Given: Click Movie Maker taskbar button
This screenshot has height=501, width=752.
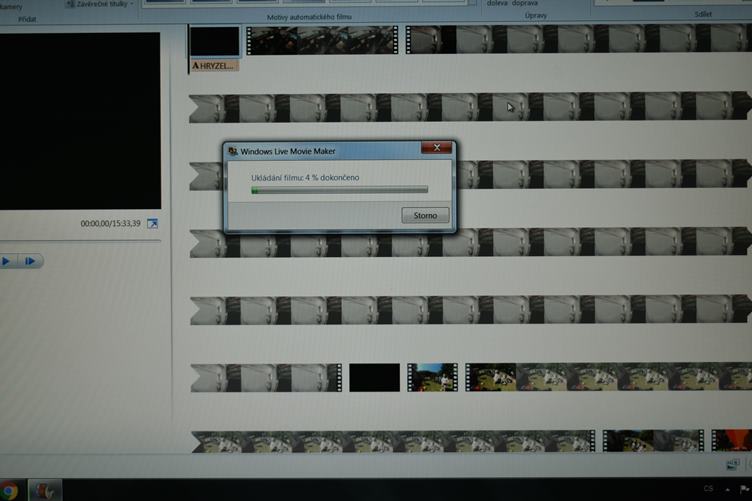Looking at the screenshot, I should click(x=45, y=490).
